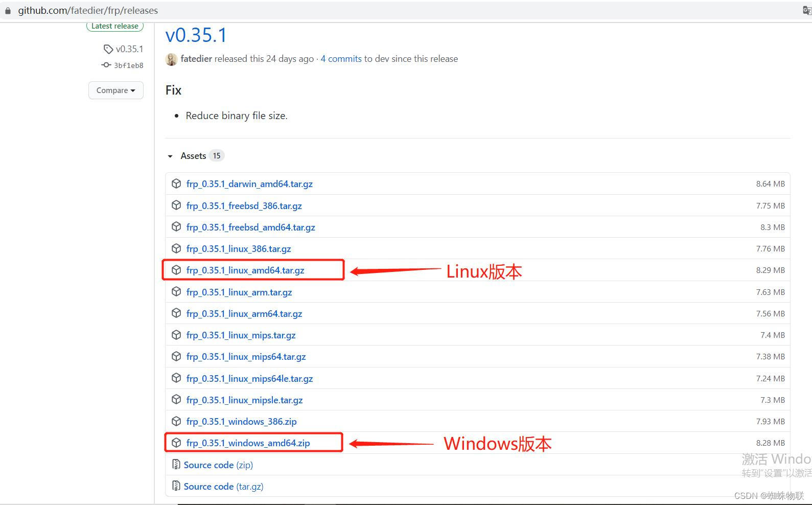Click the package icon beside frp_0.35.1_linux_arm64.tar.gz
The height and width of the screenshot is (505, 812).
click(176, 313)
